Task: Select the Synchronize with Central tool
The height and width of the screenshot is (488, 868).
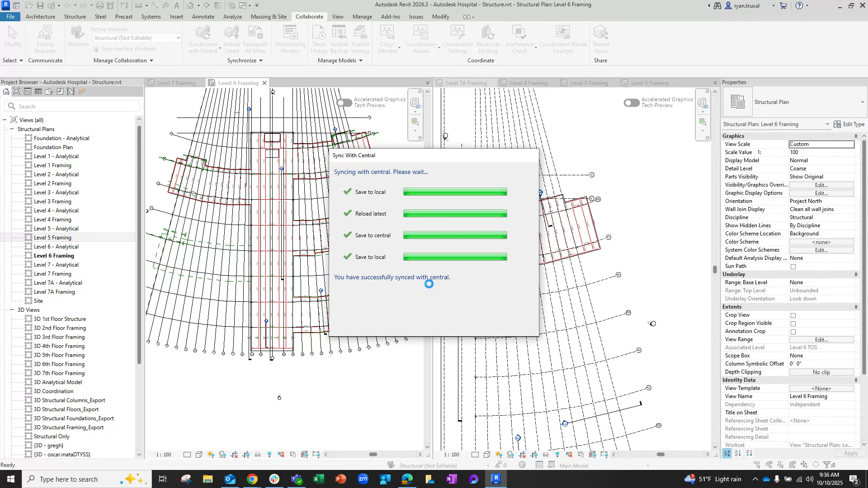Action: point(203,39)
